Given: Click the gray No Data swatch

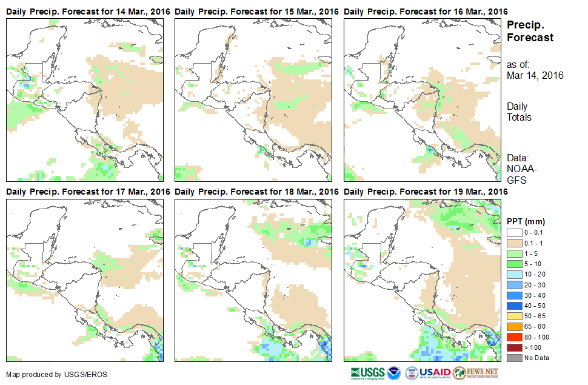Looking at the screenshot, I should 514,358.
